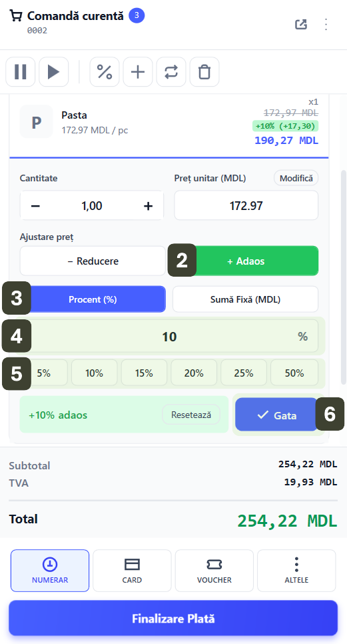Click the Pasta item name
The width and height of the screenshot is (347, 644).
click(x=74, y=115)
